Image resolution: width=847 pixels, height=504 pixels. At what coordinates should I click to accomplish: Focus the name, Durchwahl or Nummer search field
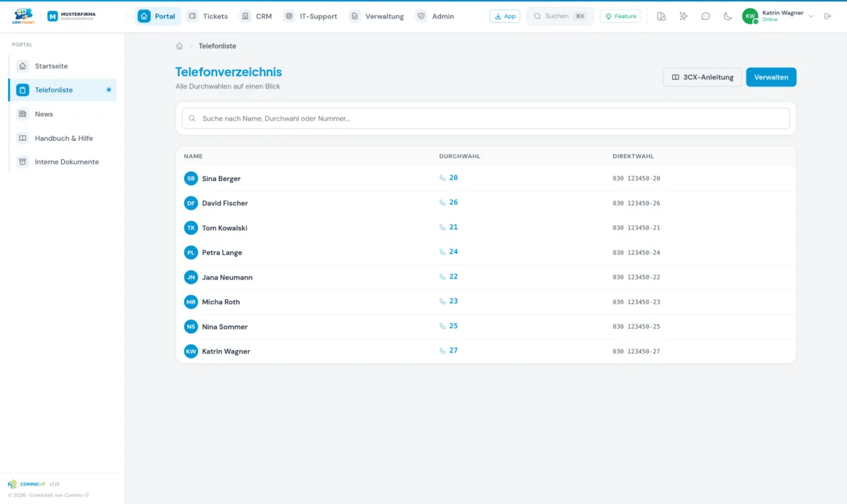coord(486,118)
